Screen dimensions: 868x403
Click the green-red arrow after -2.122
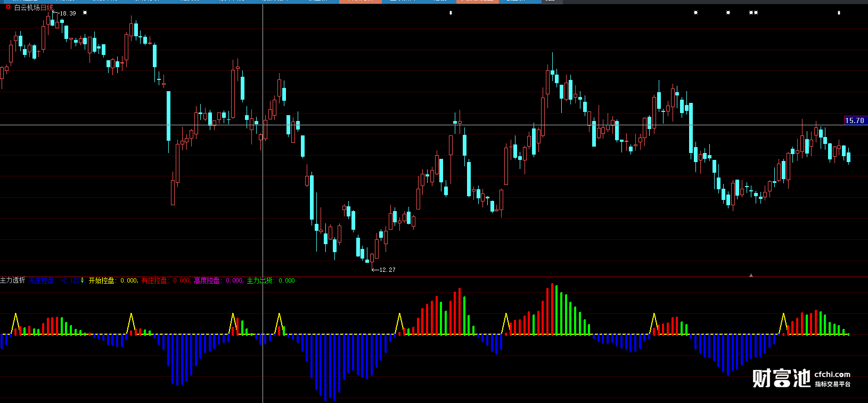[83, 280]
